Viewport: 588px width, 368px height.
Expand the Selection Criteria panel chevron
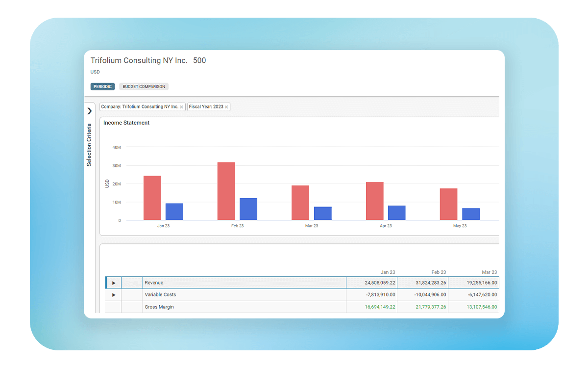(89, 111)
